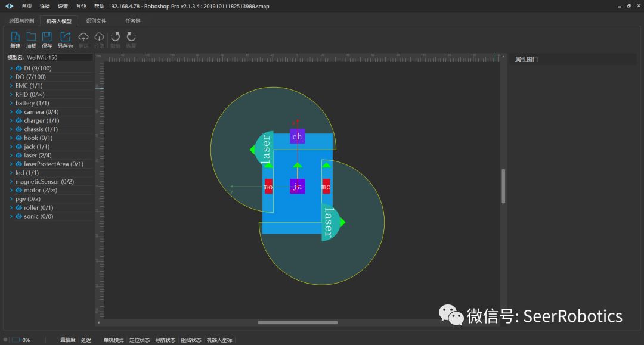Click 定位状态 in the status bar
644x345 pixels.
coord(139,340)
